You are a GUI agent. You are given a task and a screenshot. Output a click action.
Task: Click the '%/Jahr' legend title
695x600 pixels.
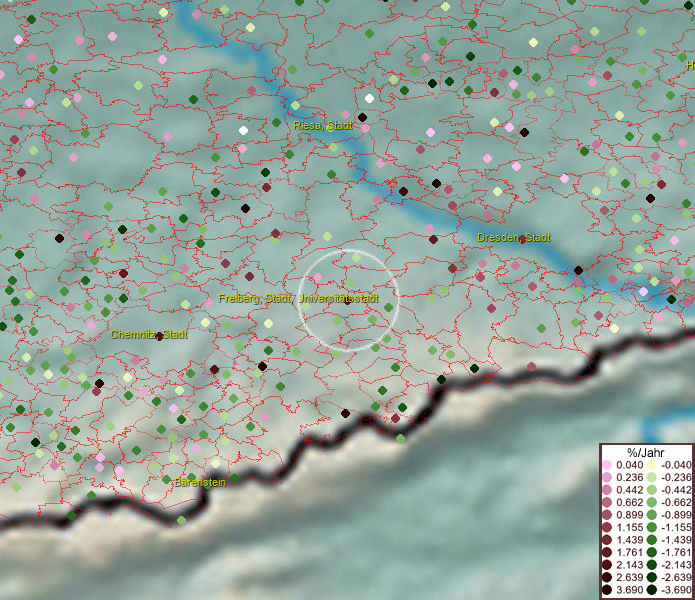coord(646,452)
